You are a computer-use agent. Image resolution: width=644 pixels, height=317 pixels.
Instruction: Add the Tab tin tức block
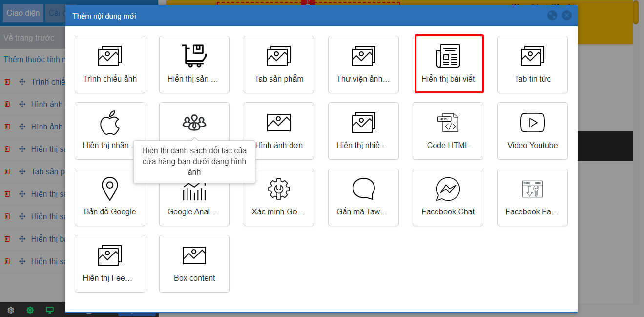532,64
